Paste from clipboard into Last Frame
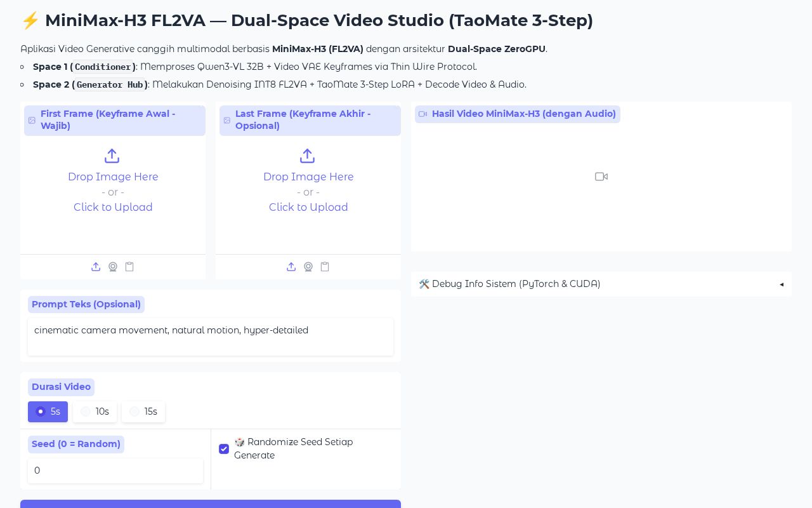This screenshot has width=812, height=508. click(x=325, y=267)
